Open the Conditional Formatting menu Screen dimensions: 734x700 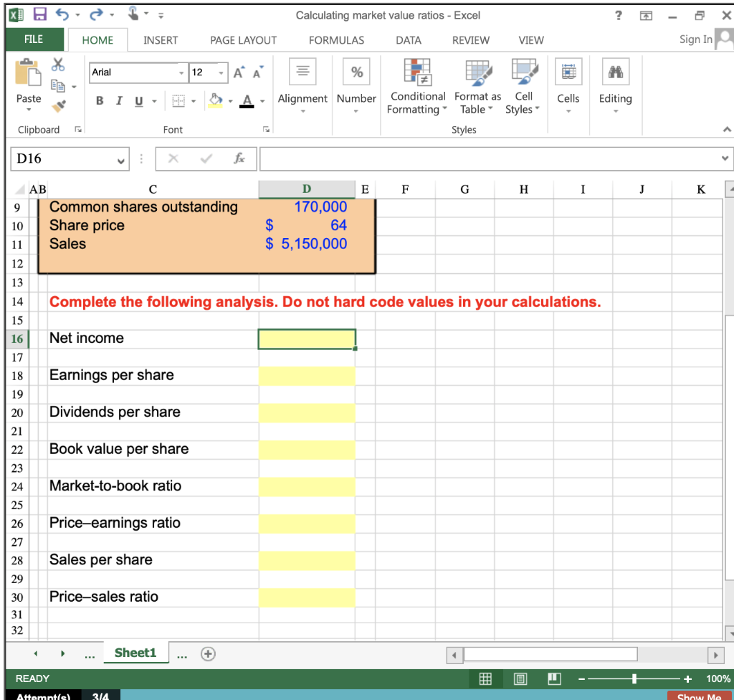[416, 86]
